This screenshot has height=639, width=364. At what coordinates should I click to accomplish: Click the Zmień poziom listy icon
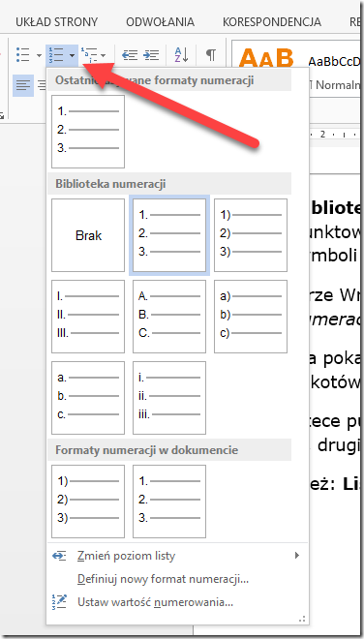[59, 556]
